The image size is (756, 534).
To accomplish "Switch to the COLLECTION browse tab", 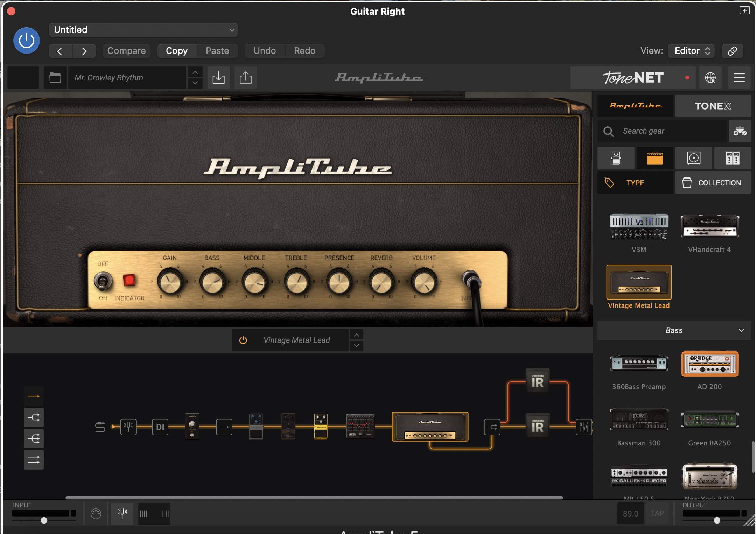I will [713, 183].
